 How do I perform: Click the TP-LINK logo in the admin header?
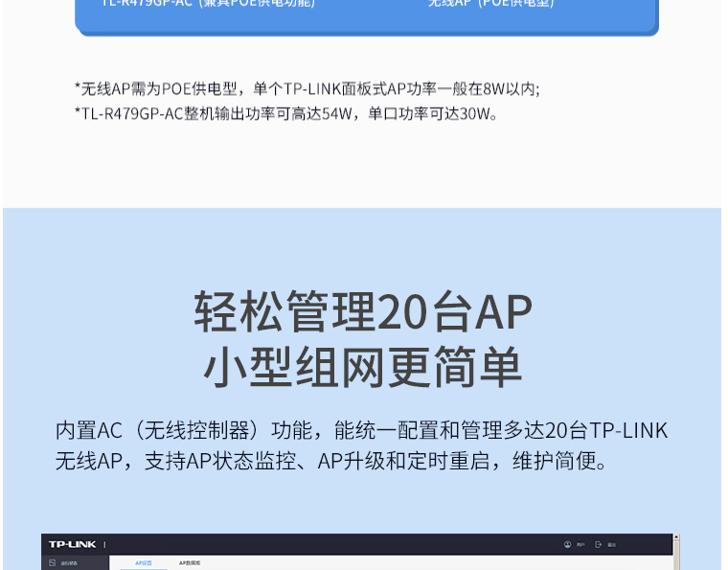(x=72, y=544)
